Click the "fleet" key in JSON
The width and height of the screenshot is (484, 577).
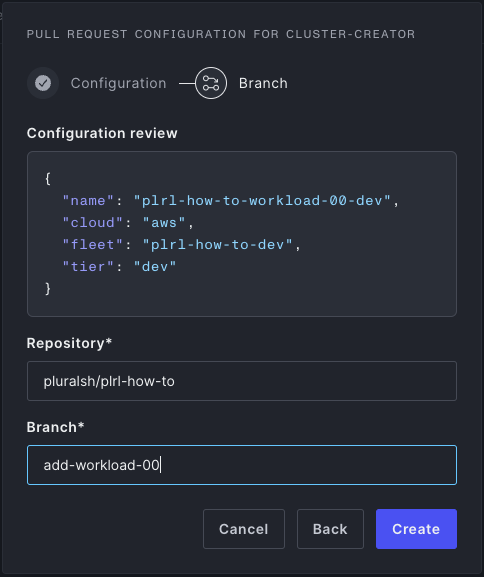click(92, 245)
